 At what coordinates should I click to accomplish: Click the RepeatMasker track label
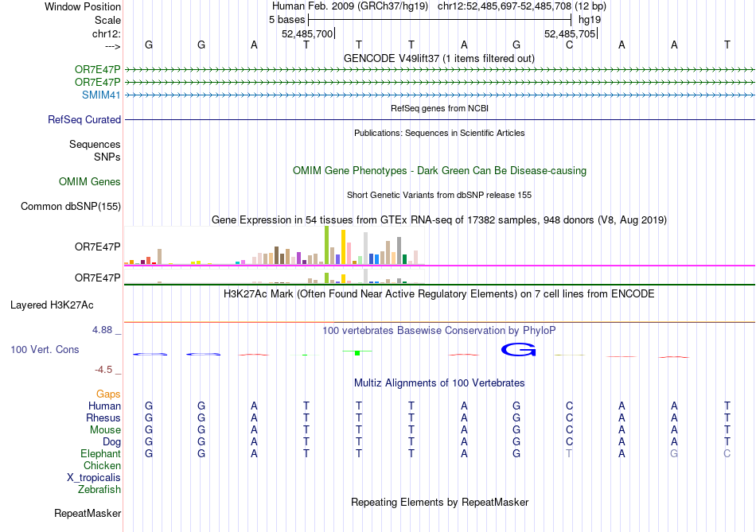click(88, 514)
